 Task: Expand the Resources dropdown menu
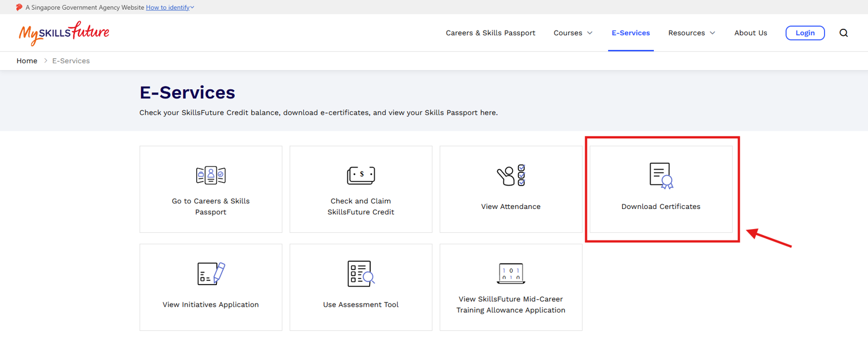[x=691, y=33]
